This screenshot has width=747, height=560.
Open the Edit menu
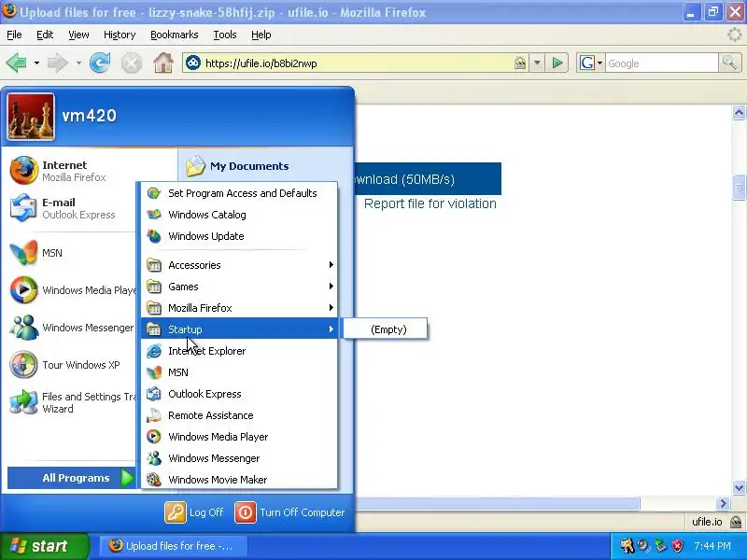(45, 35)
